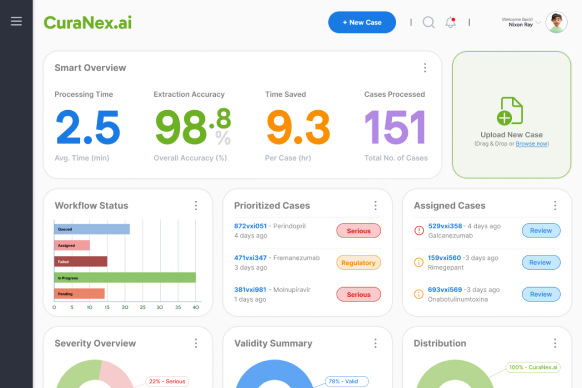
Task: Click red alert icon beside 529vxi358
Action: coord(419,231)
